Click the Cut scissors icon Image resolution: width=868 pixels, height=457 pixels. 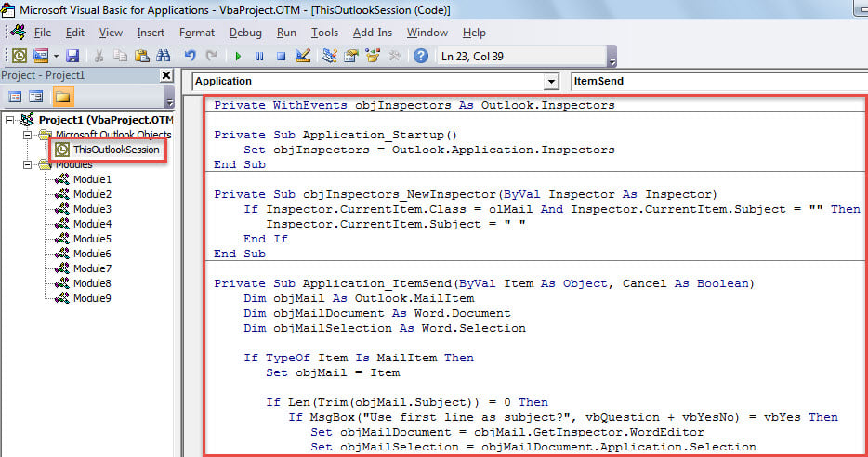click(x=99, y=56)
